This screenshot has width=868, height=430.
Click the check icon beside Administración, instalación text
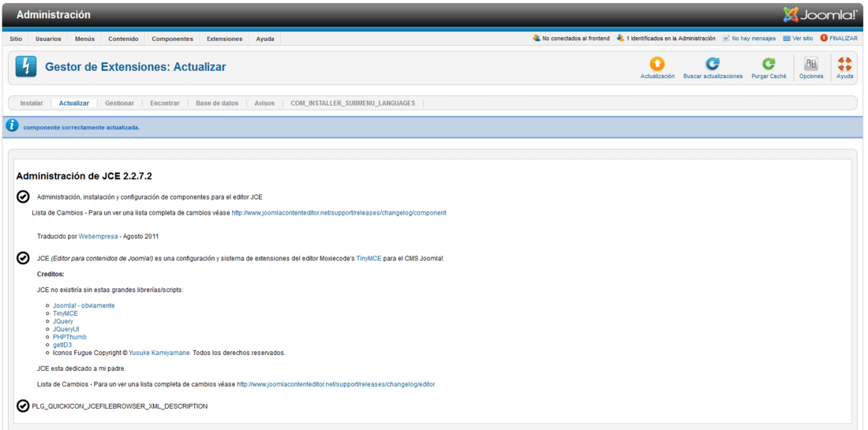click(x=23, y=196)
